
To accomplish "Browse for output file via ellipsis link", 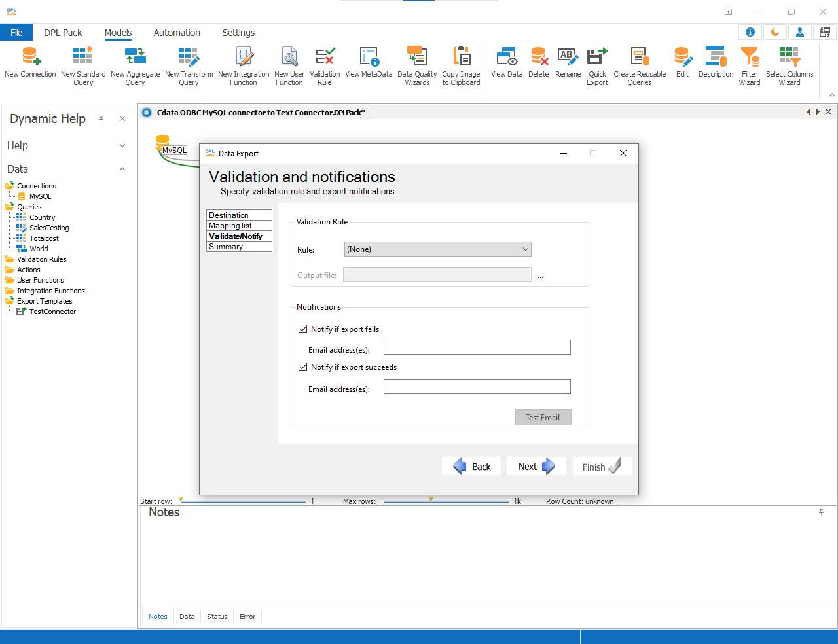I will point(540,276).
